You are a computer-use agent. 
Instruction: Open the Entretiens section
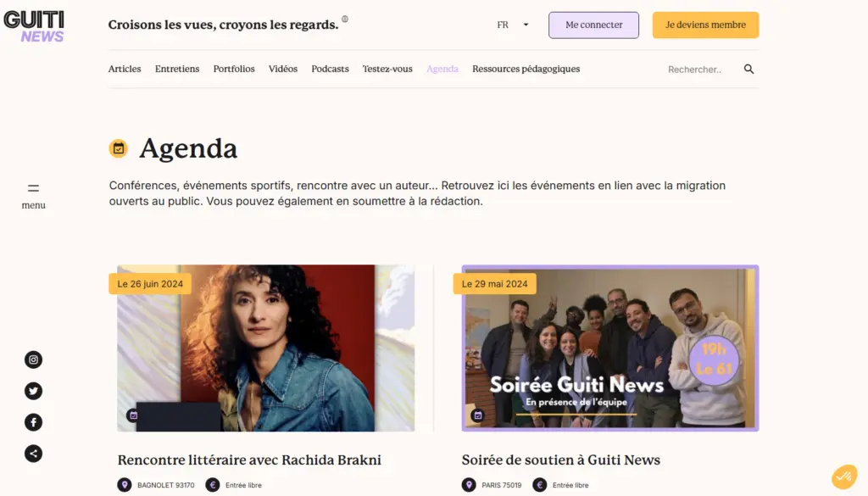pyautogui.click(x=177, y=69)
